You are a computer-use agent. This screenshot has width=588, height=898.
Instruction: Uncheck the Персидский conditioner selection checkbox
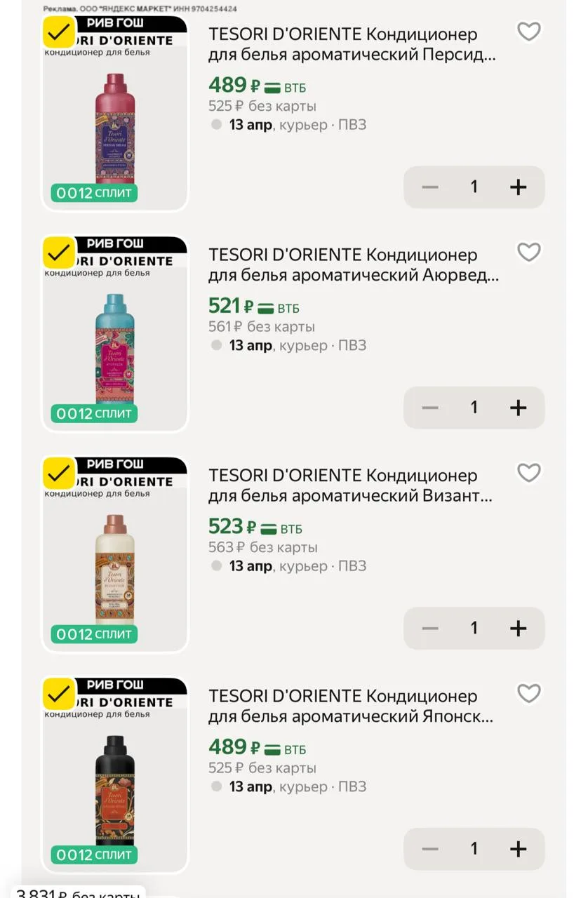coord(60,32)
